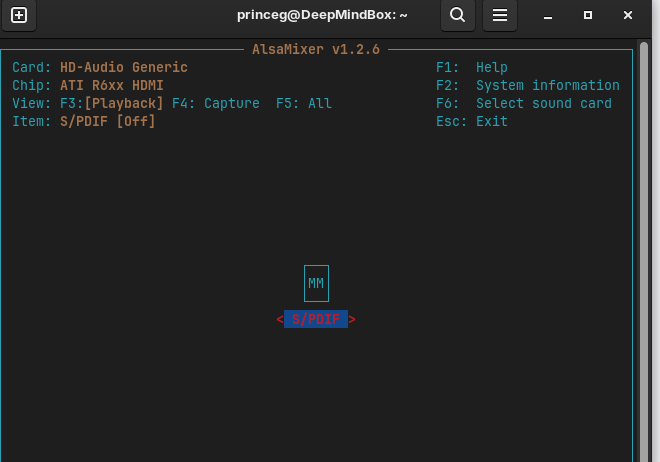
Task: Toggle the MM mute box for S/PDIF
Action: (316, 284)
